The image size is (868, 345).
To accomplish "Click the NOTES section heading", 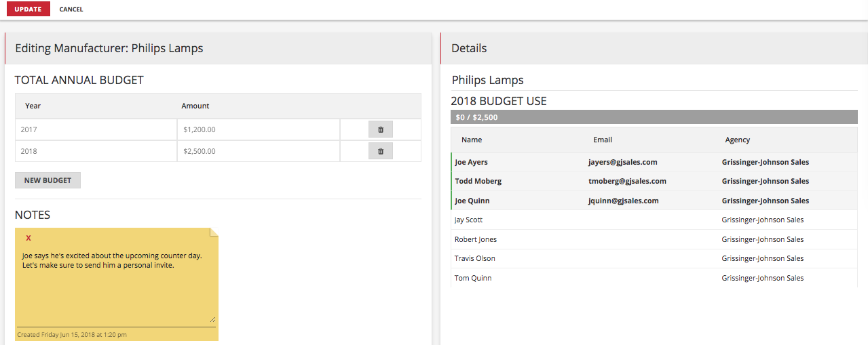I will click(33, 215).
